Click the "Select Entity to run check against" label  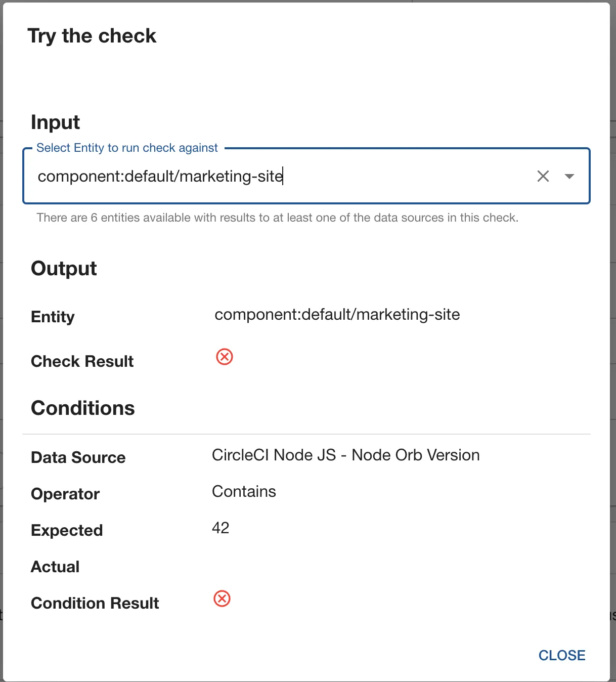point(127,148)
